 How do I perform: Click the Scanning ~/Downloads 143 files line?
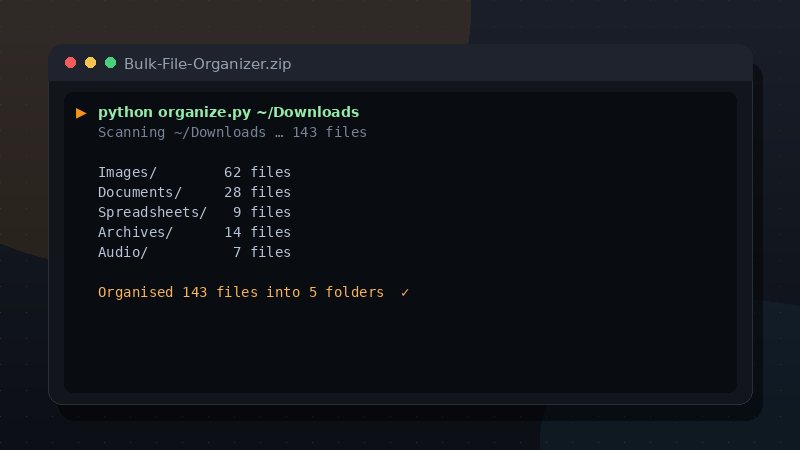tap(232, 132)
